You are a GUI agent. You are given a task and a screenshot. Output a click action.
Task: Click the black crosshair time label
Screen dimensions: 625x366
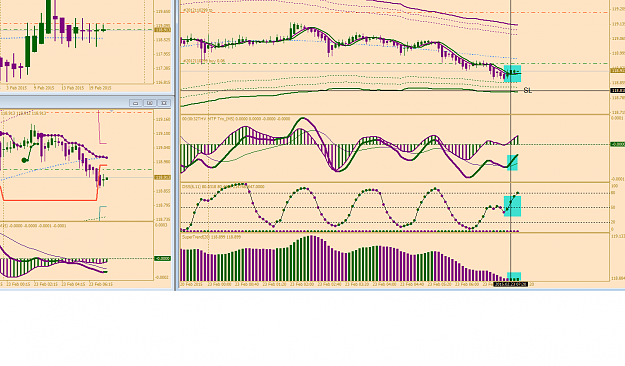(x=511, y=284)
